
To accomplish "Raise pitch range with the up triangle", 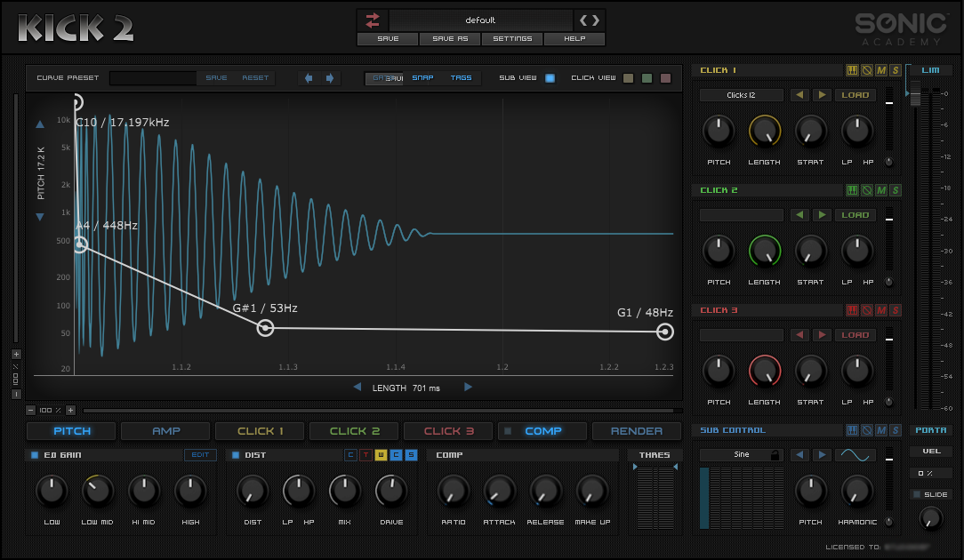I will (40, 124).
